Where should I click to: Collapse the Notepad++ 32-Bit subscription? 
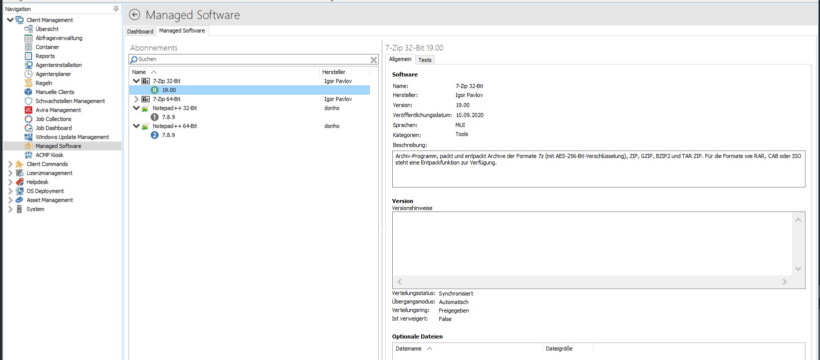coord(136,108)
